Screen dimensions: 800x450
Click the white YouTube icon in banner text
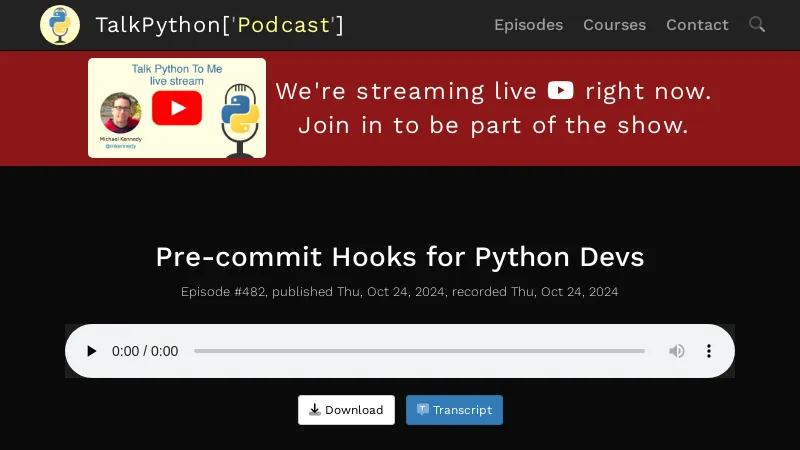click(x=561, y=91)
